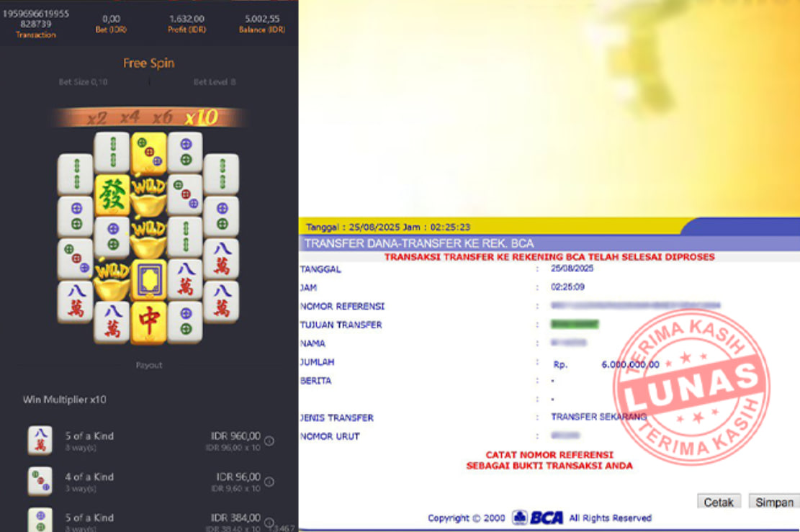This screenshot has width=800, height=532.
Task: Select the TRANSFER SEKARANG value
Action: (x=599, y=417)
